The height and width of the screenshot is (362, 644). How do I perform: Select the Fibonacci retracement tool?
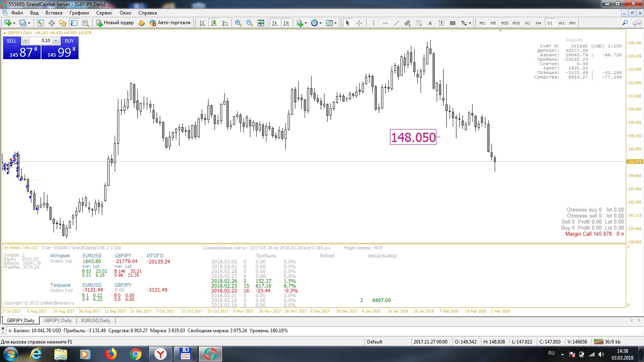[419, 23]
